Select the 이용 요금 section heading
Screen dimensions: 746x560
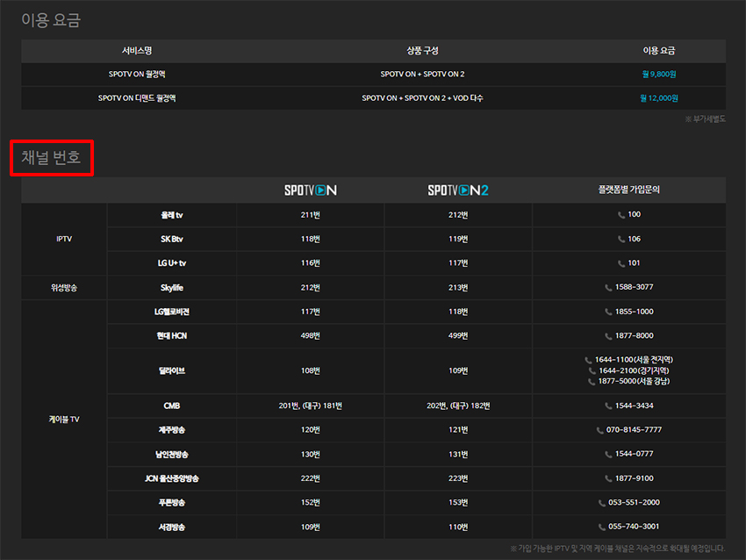pos(51,20)
